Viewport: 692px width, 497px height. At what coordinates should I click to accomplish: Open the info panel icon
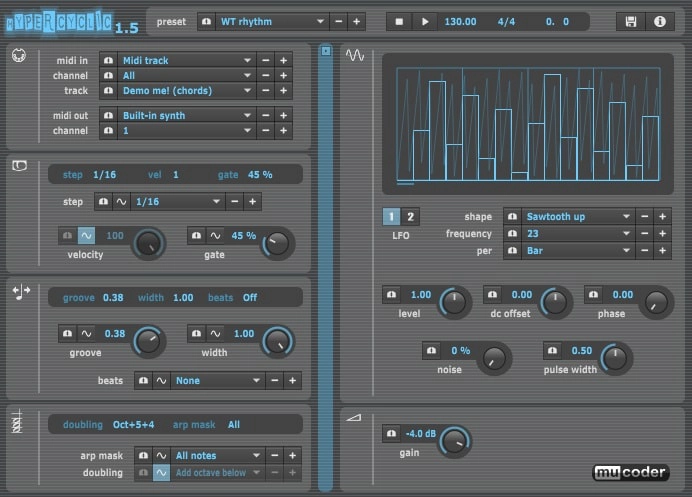tap(660, 22)
